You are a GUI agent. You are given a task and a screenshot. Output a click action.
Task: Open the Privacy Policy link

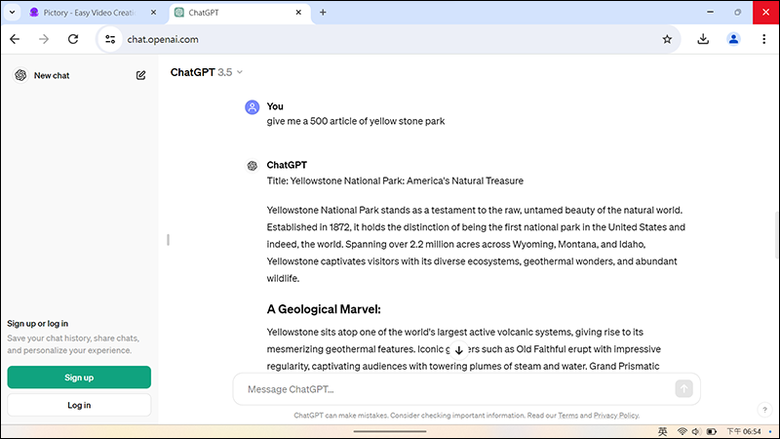pyautogui.click(x=616, y=416)
